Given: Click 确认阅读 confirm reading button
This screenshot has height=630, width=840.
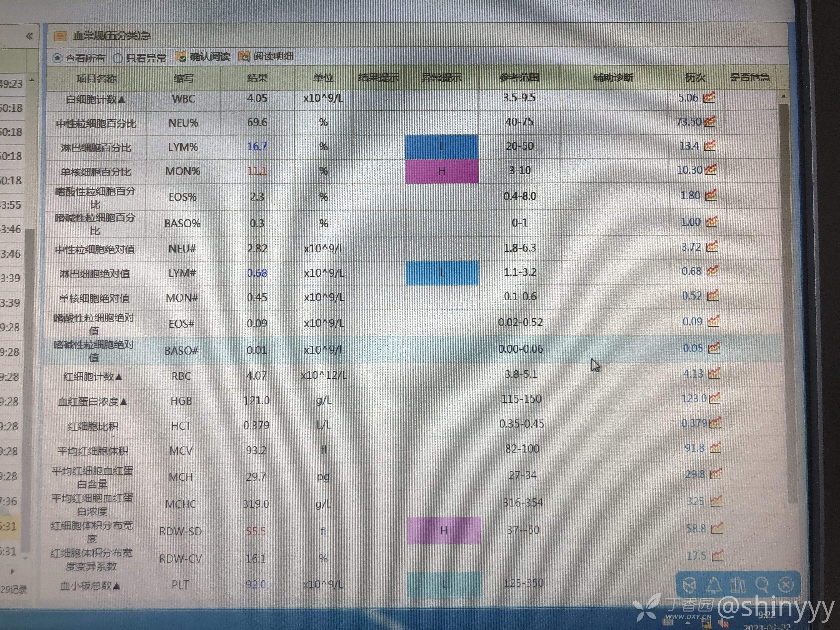Looking at the screenshot, I should point(203,57).
